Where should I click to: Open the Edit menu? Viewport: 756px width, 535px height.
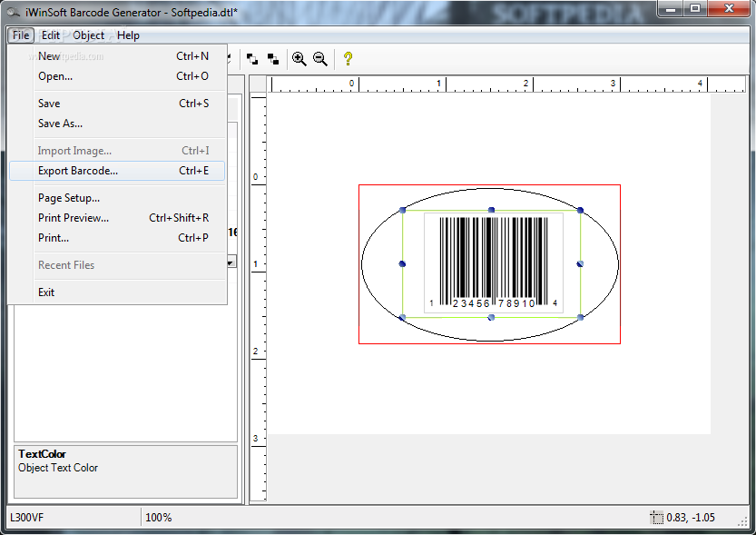click(51, 35)
